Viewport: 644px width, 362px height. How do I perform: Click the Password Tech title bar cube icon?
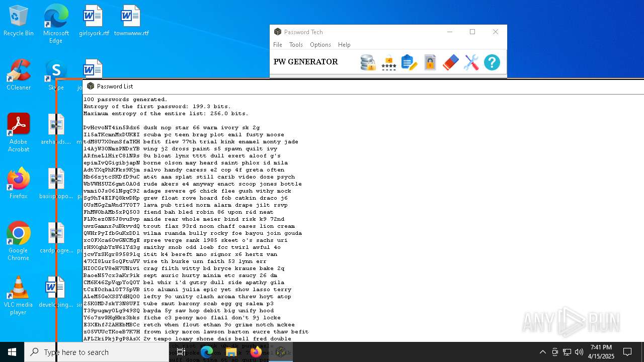277,32
